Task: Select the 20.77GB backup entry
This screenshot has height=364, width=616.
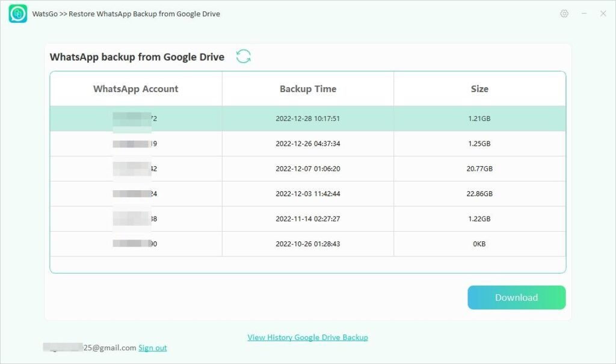Action: point(308,168)
